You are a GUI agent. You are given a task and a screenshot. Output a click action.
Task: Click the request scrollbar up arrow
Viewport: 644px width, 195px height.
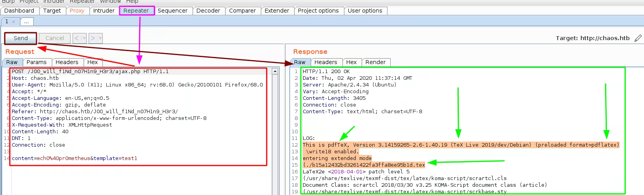[275, 72]
